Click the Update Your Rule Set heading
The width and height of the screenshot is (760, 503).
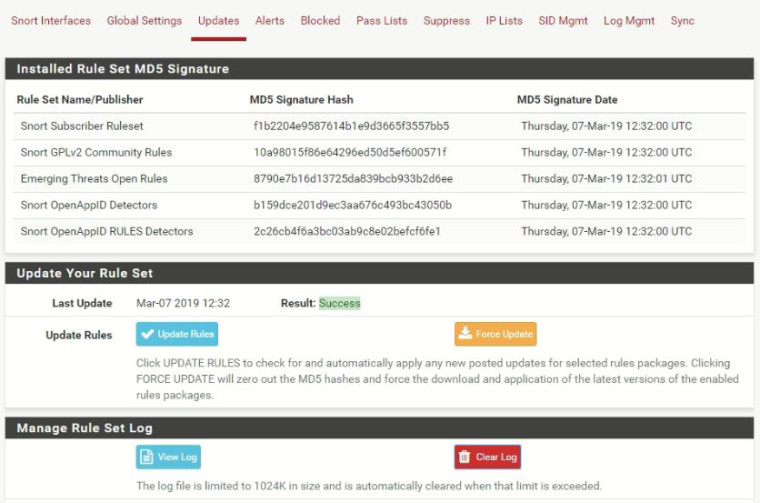pos(85,273)
